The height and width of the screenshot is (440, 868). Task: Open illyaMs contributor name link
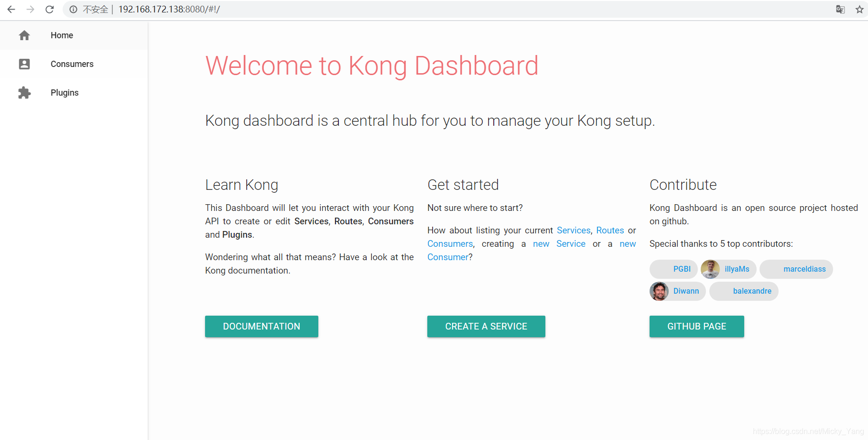[737, 269]
